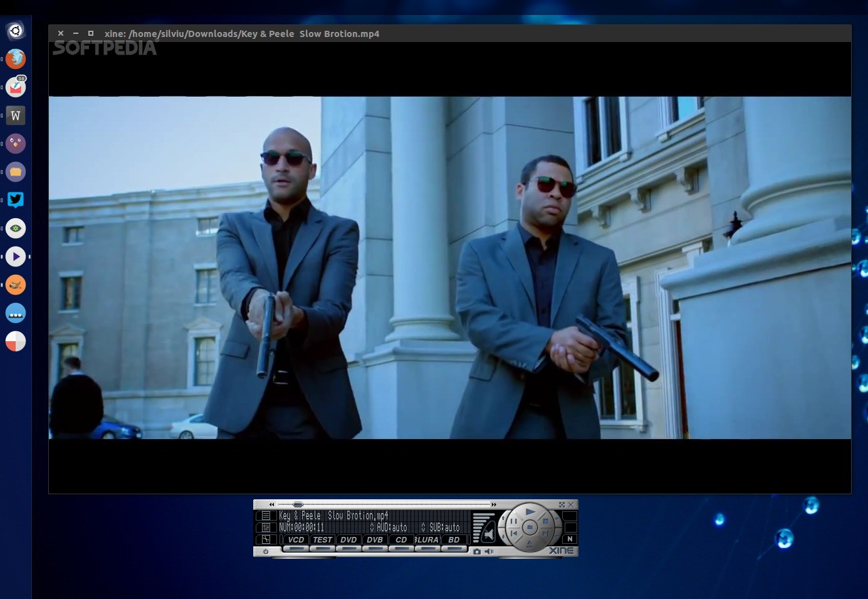Open media player play icon in dock

pyautogui.click(x=16, y=257)
